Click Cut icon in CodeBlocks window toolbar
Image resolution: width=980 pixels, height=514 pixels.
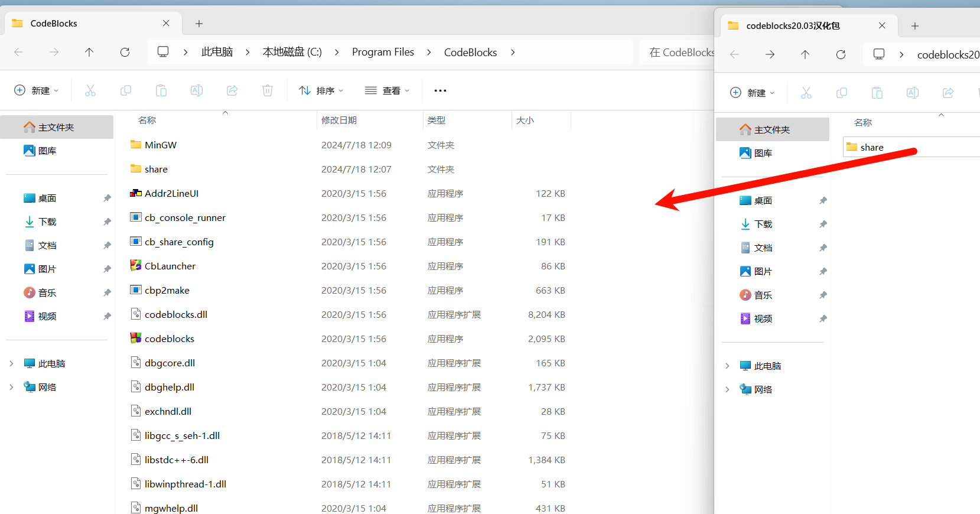pyautogui.click(x=90, y=90)
